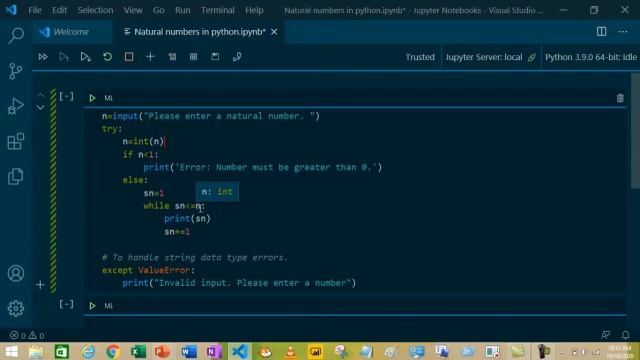The width and height of the screenshot is (640, 360).
Task: Clear all cell outputs from the toolbar
Action: [x=172, y=57]
